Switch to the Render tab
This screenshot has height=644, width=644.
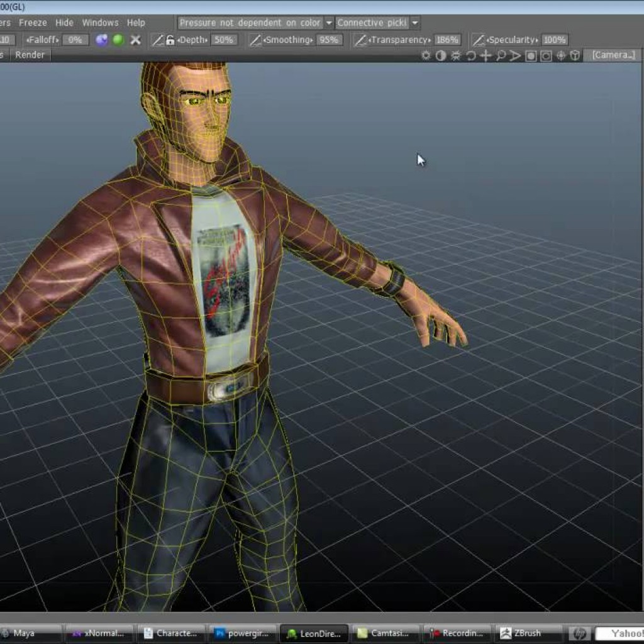tap(30, 55)
